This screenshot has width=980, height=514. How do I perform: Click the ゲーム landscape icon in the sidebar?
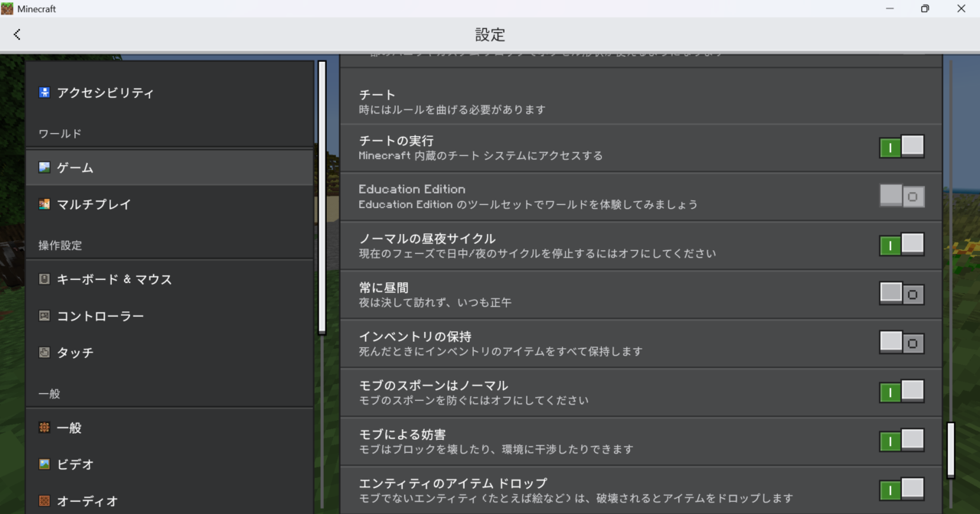coord(44,167)
